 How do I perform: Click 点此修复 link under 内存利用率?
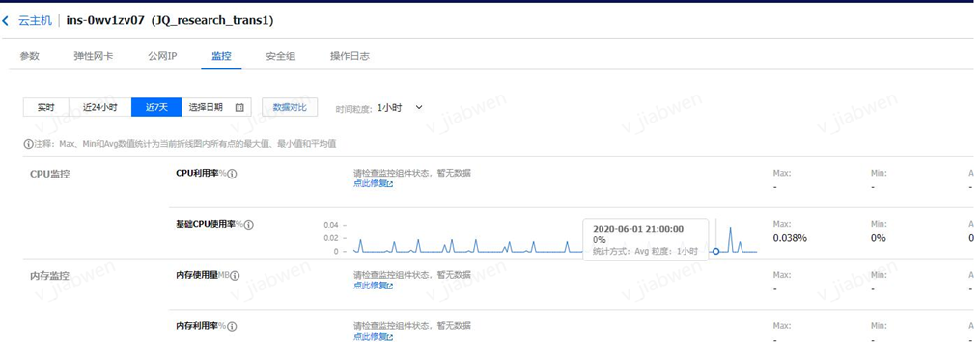(370, 337)
